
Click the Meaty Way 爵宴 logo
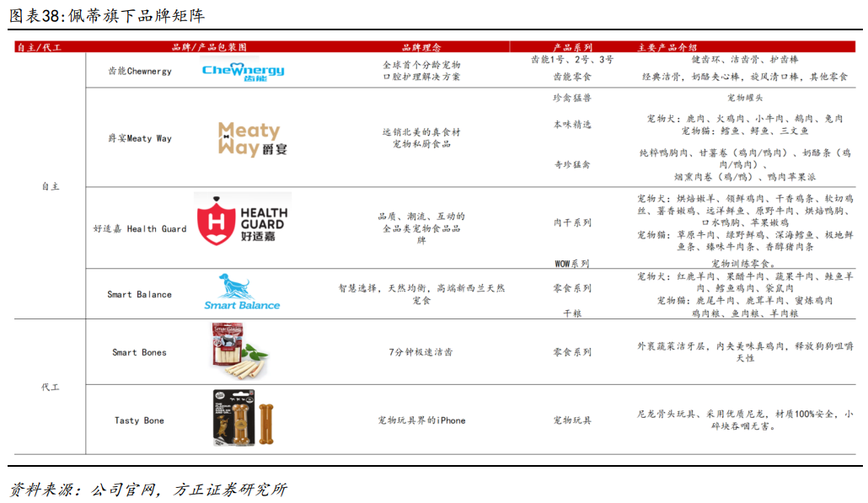click(253, 139)
